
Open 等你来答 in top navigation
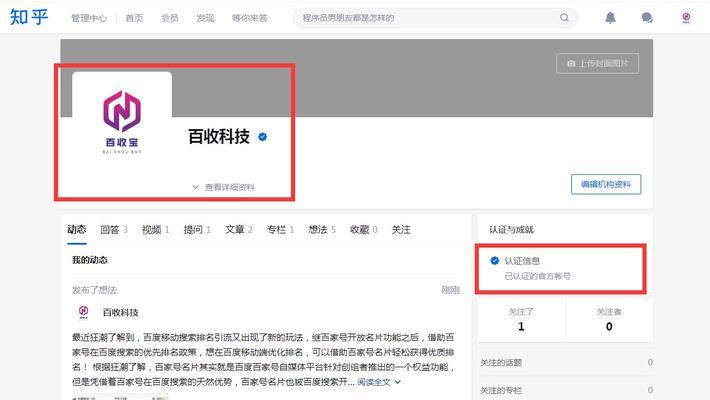249,18
